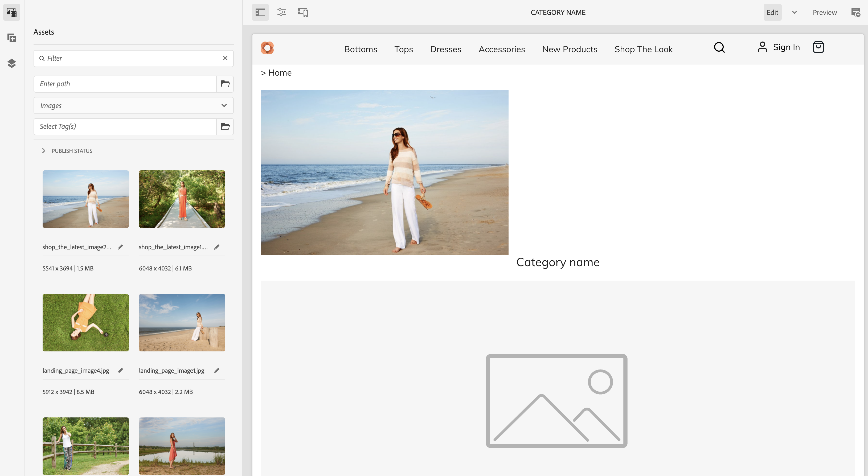This screenshot has height=476, width=868.
Task: Click the annotate mode icon top right
Action: [855, 13]
